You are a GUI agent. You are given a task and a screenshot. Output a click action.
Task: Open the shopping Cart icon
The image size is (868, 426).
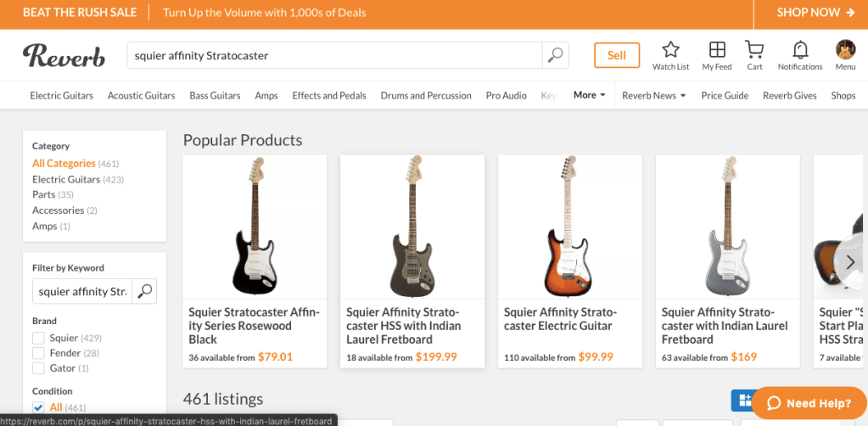[754, 49]
